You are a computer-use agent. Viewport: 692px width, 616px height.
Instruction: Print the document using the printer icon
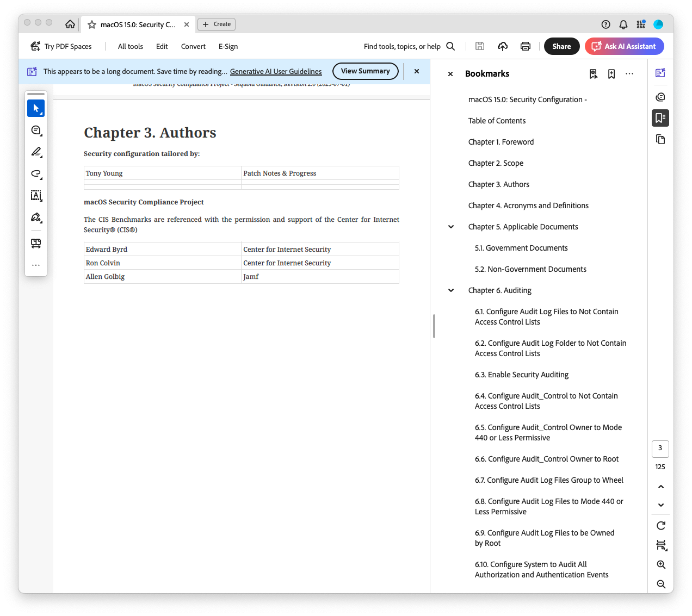click(x=526, y=46)
